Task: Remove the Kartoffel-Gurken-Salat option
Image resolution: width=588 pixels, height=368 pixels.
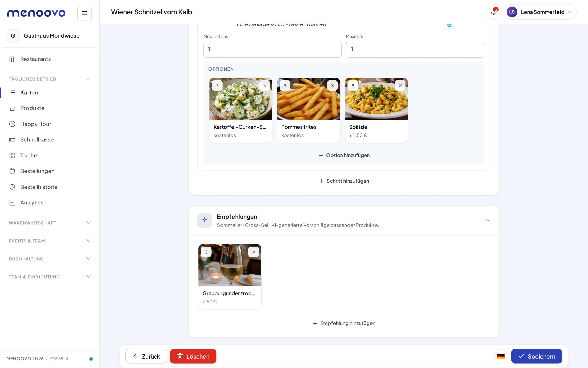Action: (265, 86)
